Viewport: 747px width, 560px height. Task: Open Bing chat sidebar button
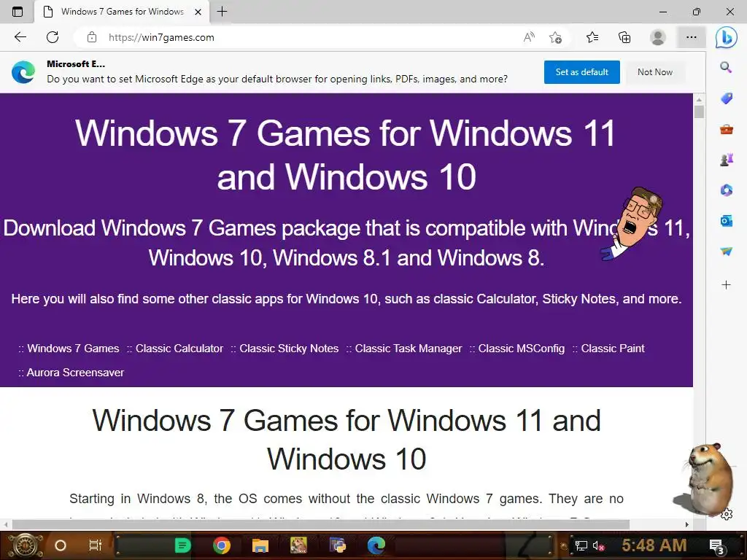coord(726,37)
